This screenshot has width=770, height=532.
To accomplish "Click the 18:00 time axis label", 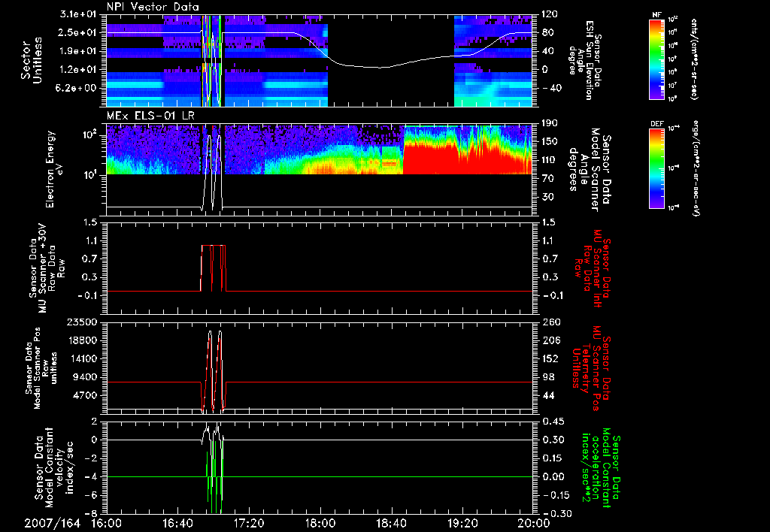I will 320,523.
